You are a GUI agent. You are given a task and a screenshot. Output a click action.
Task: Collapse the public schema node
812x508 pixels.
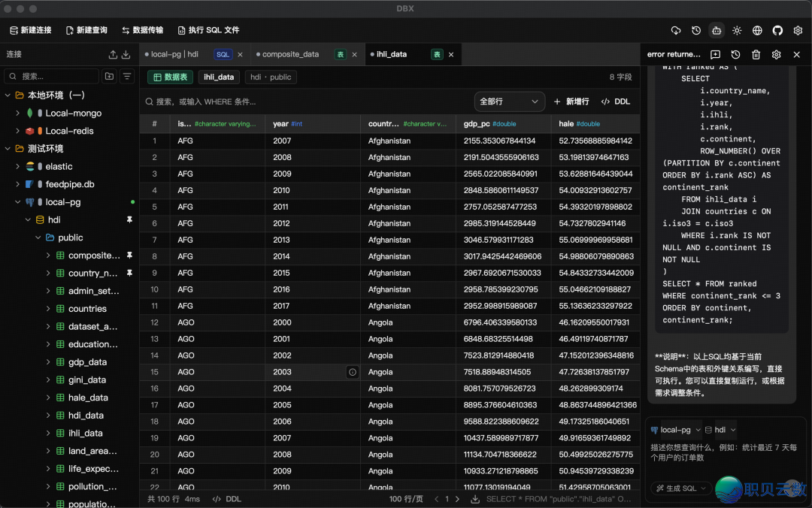point(38,237)
